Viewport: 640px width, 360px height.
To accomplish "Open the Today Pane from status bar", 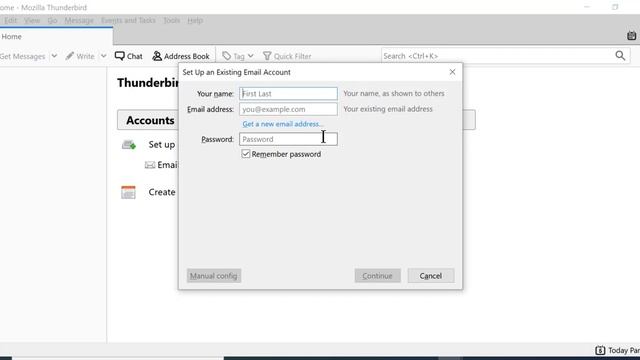I will point(617,350).
